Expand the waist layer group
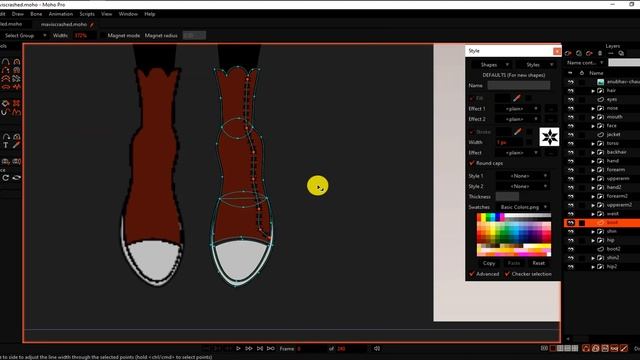Viewport: 640px width, 360px height. [x=593, y=214]
